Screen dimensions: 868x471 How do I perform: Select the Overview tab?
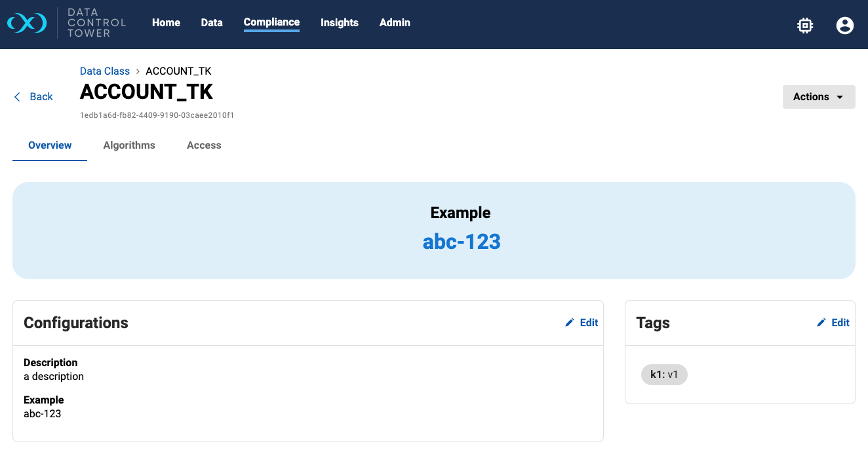click(50, 145)
